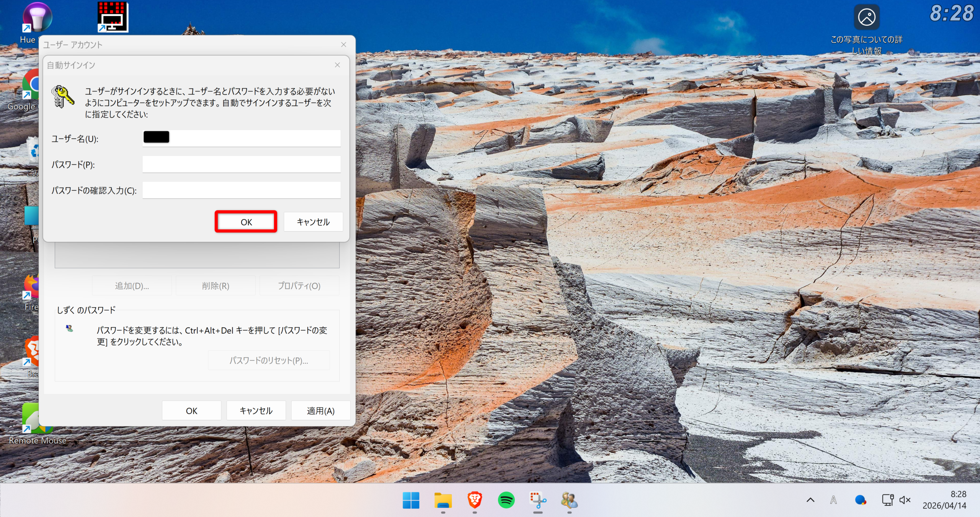Expand hidden system tray icons chevron
This screenshot has width=980, height=517.
point(810,500)
